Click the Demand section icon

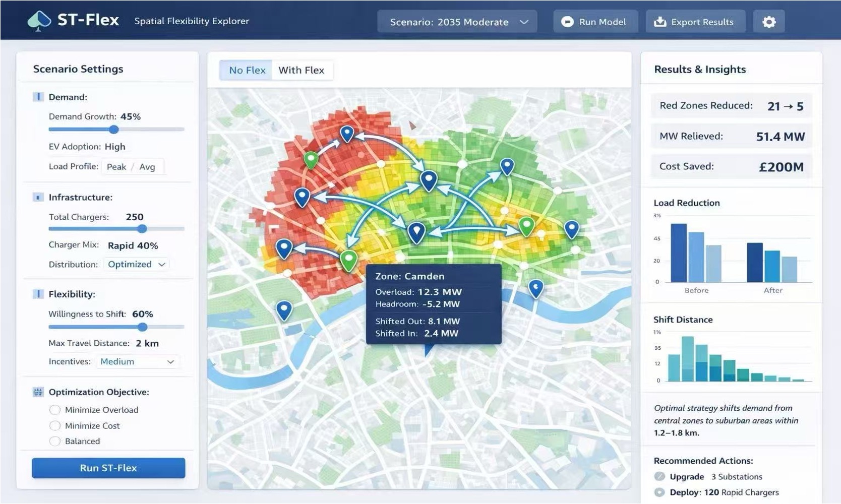pos(38,97)
